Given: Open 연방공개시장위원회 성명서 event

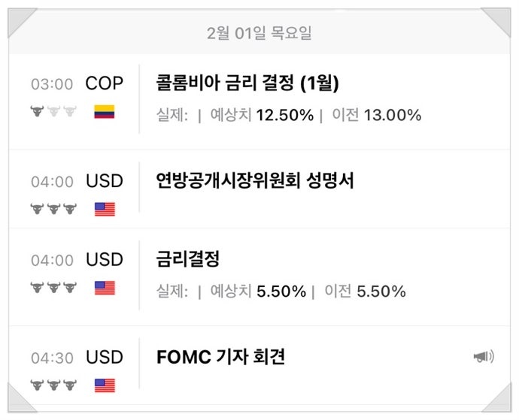Looking at the screenshot, I should pos(255,181).
